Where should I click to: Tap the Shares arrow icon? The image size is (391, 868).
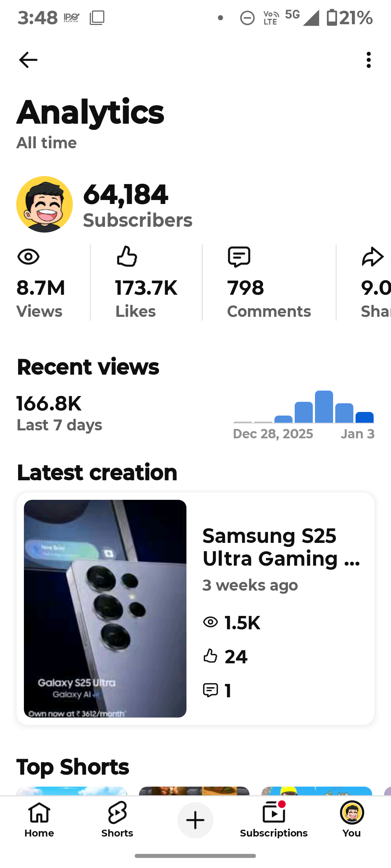tap(373, 257)
